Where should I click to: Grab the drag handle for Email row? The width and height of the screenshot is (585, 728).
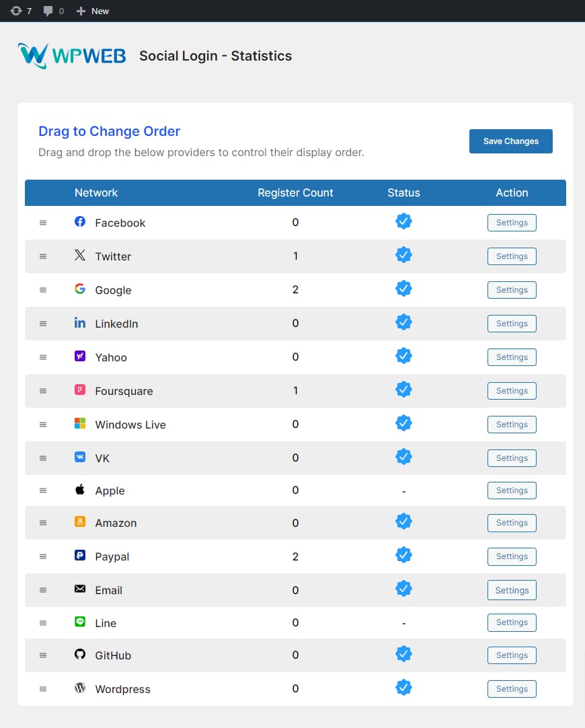click(43, 590)
